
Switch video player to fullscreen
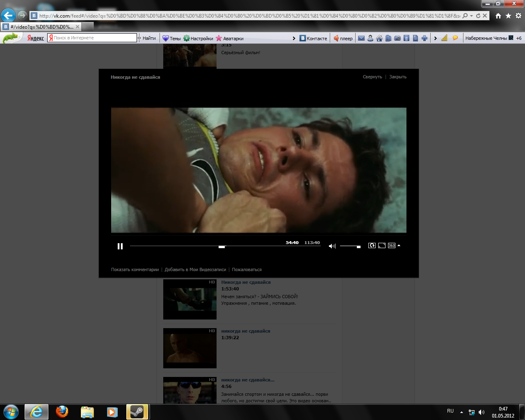pyautogui.click(x=382, y=245)
